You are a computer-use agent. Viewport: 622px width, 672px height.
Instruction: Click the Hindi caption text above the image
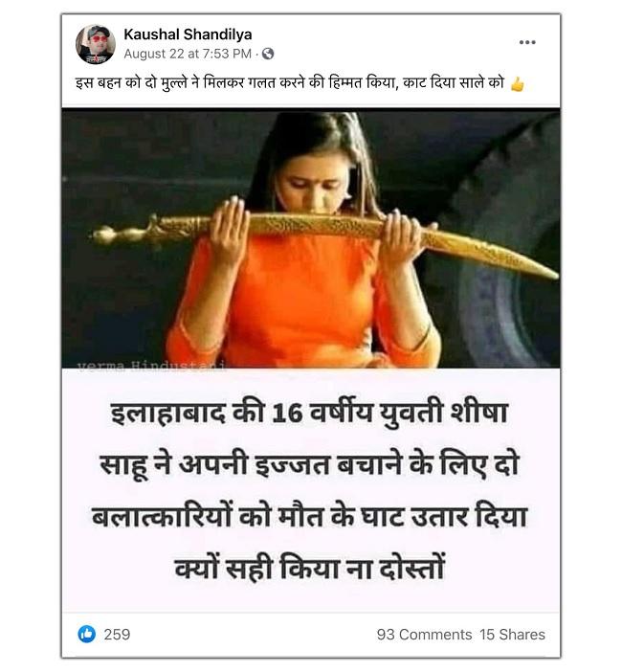290,83
